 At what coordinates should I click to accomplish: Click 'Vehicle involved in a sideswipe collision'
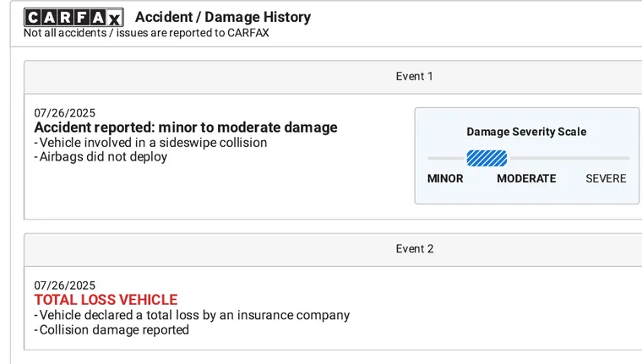pyautogui.click(x=150, y=143)
